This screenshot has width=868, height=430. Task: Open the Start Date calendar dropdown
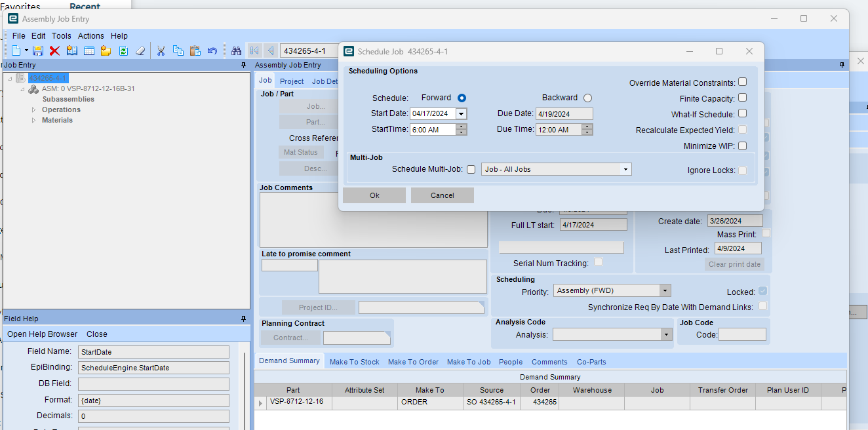(x=461, y=114)
